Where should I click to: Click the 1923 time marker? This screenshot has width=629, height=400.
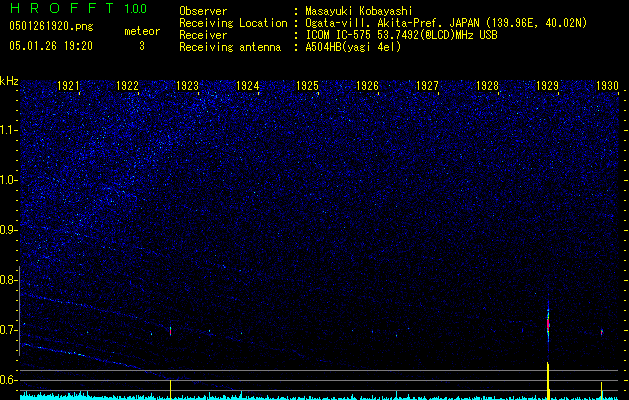click(188, 85)
